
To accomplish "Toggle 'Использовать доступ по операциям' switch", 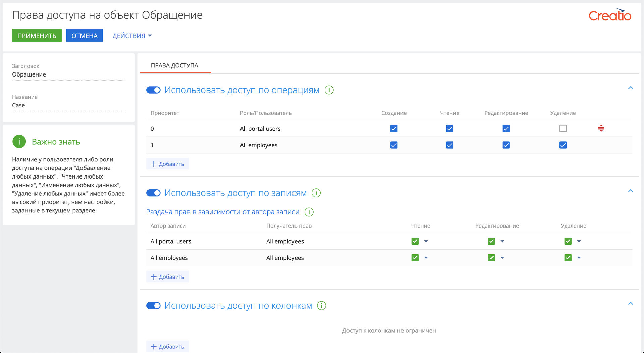I will pyautogui.click(x=153, y=90).
